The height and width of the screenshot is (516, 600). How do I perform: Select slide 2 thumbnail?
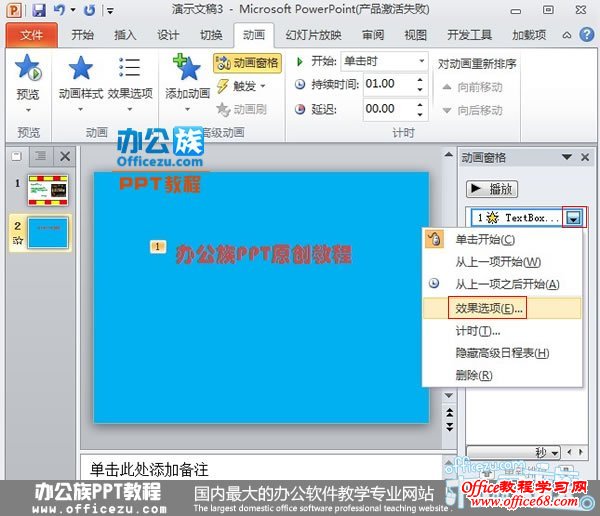coord(48,232)
